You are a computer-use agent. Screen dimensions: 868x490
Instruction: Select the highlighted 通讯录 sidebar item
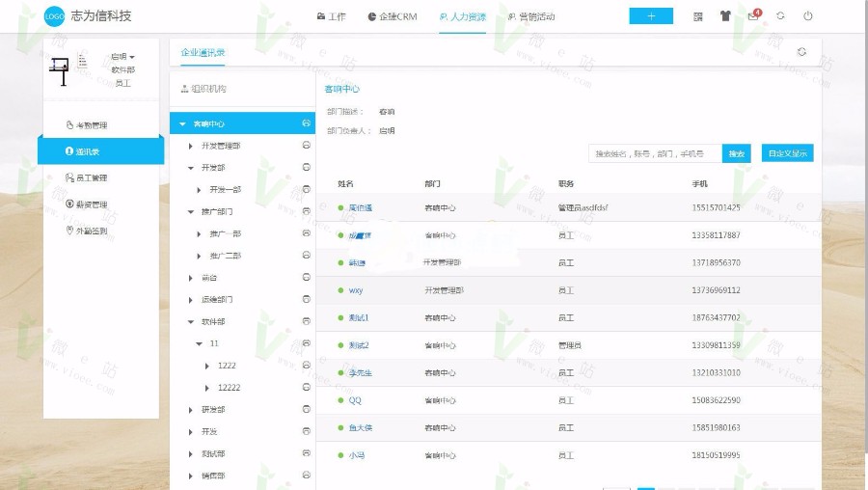(100, 151)
